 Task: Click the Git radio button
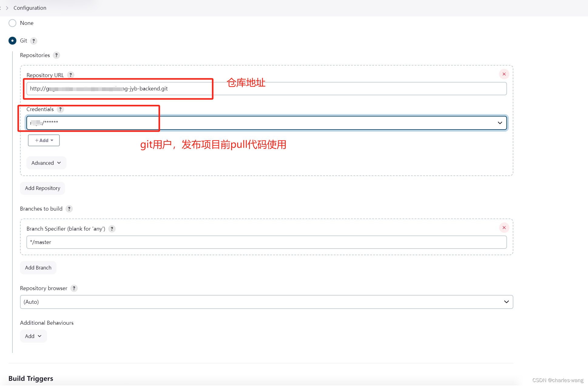coord(12,40)
